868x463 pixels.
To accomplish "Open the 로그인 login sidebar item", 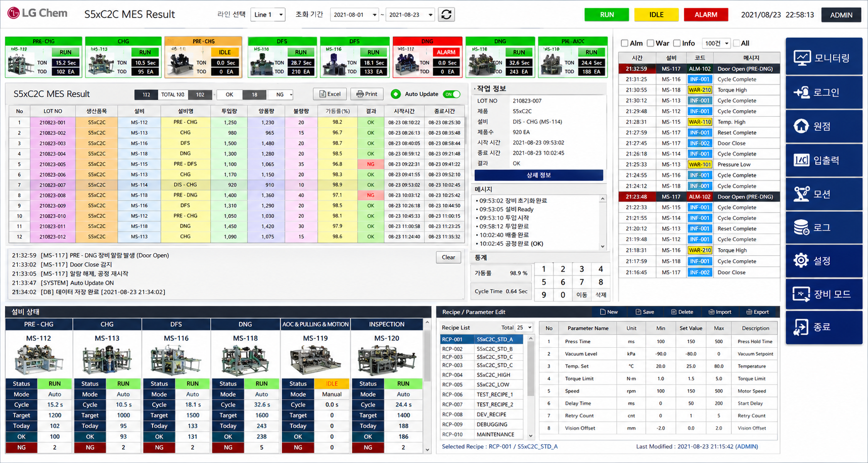I will point(824,92).
